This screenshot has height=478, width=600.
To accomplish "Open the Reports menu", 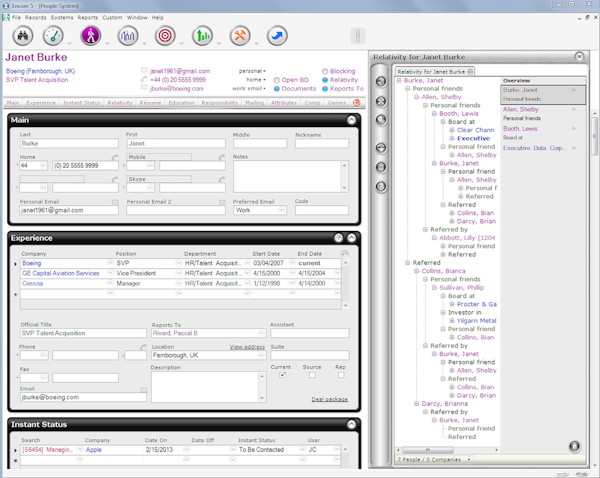I will pyautogui.click(x=88, y=18).
